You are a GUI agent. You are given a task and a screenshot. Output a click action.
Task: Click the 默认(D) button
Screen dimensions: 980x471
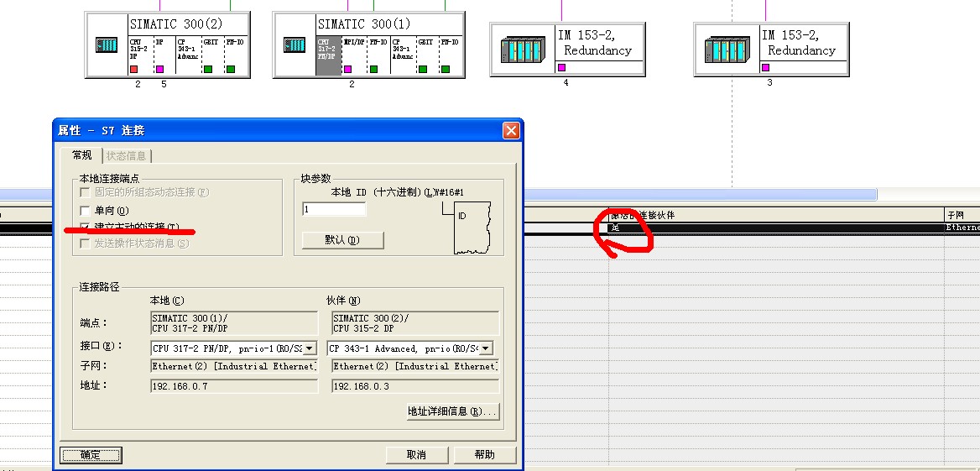point(342,240)
